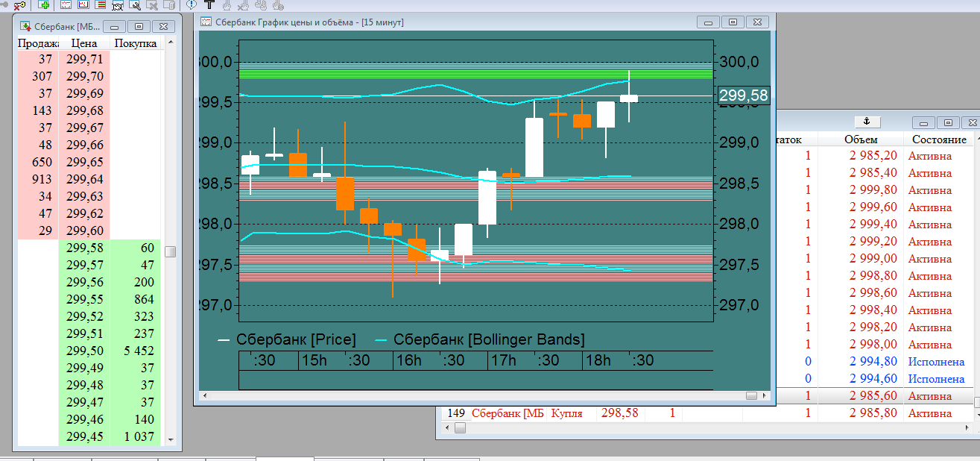Click the order book scrollbar down arrow

170,439
